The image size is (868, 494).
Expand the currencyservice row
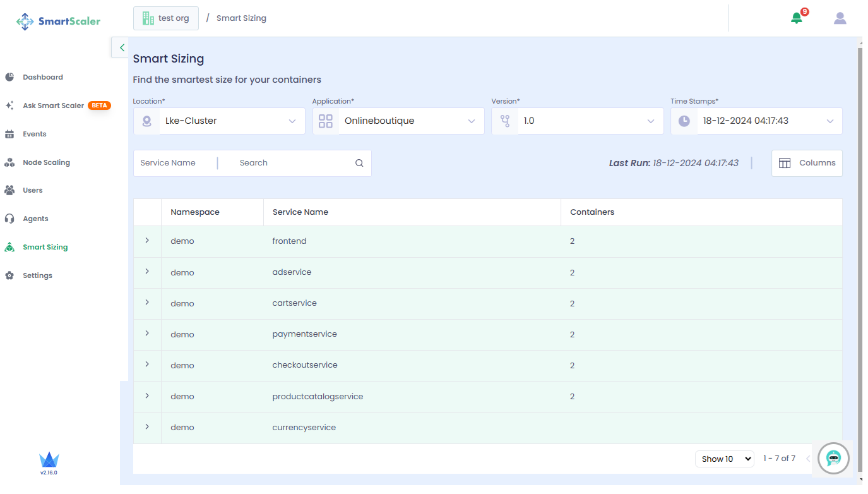[x=147, y=427]
